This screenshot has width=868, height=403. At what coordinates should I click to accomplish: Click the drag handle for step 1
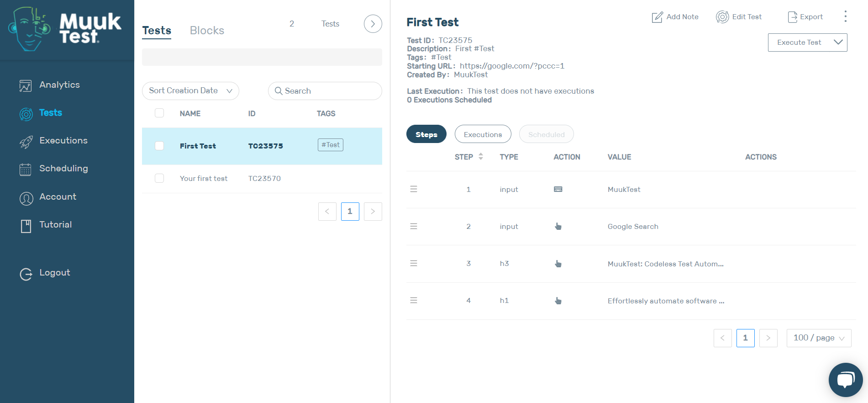click(414, 189)
